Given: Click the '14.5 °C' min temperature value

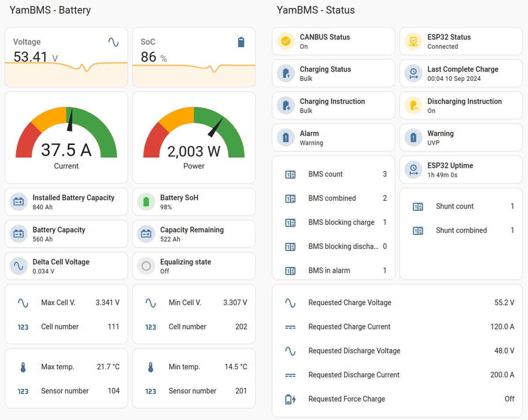Looking at the screenshot, I should (x=236, y=367).
